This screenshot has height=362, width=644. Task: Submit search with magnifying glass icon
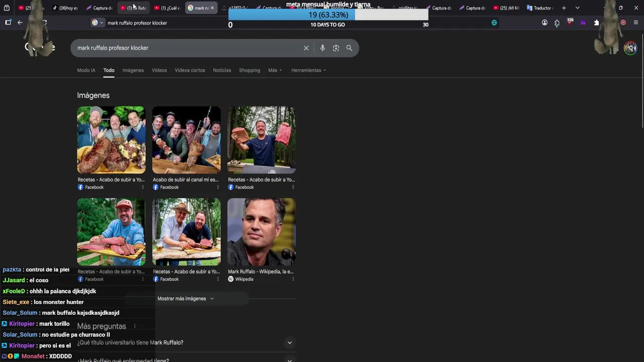(349, 48)
